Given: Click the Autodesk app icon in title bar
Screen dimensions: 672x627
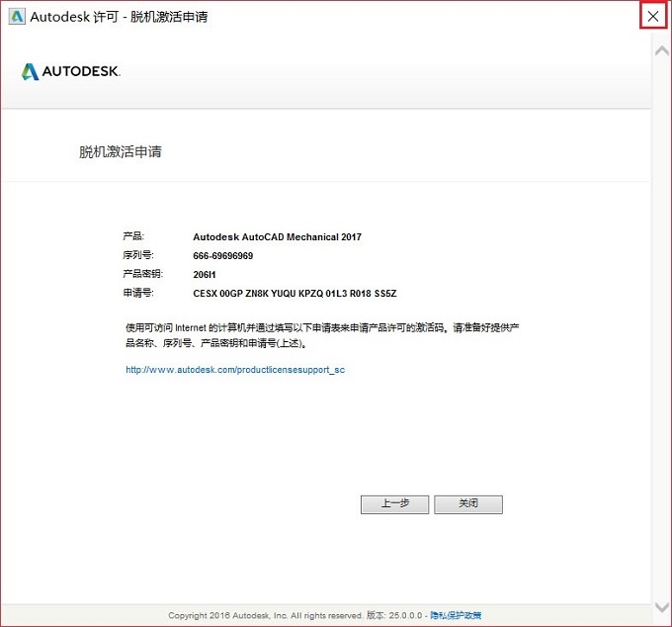Looking at the screenshot, I should pyautogui.click(x=17, y=16).
